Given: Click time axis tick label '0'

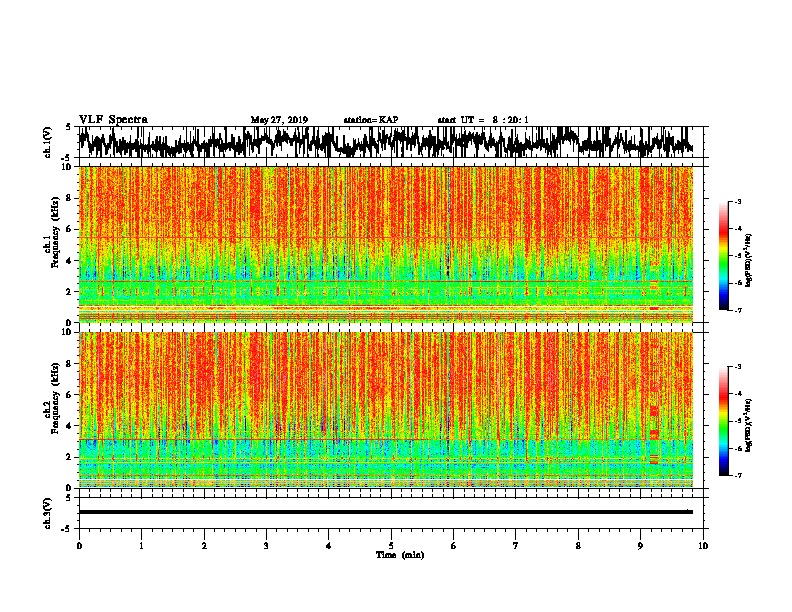Looking at the screenshot, I should 79,546.
